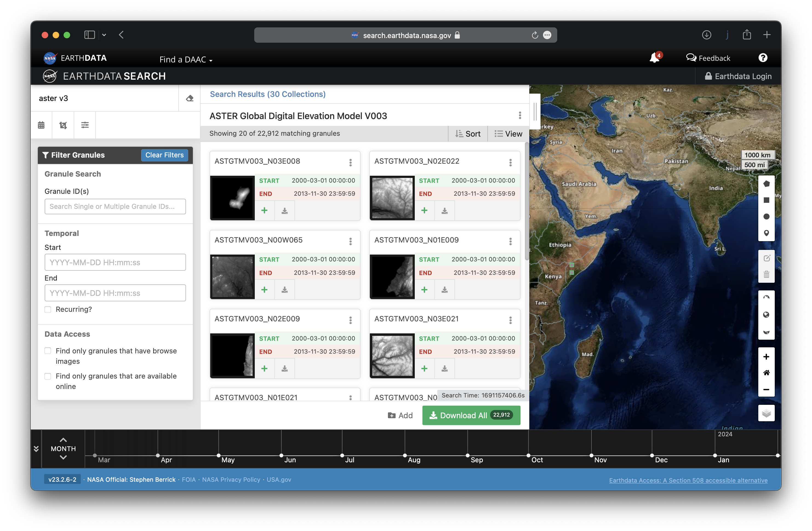
Task: Open more actions for ASTGTMV003_N01E009
Action: (x=510, y=242)
